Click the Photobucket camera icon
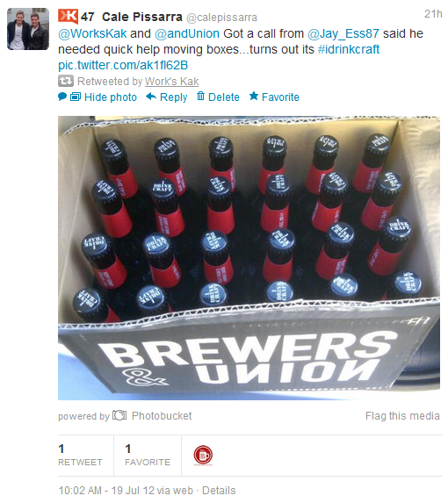Viewport: 448px width, 503px height. (x=119, y=415)
